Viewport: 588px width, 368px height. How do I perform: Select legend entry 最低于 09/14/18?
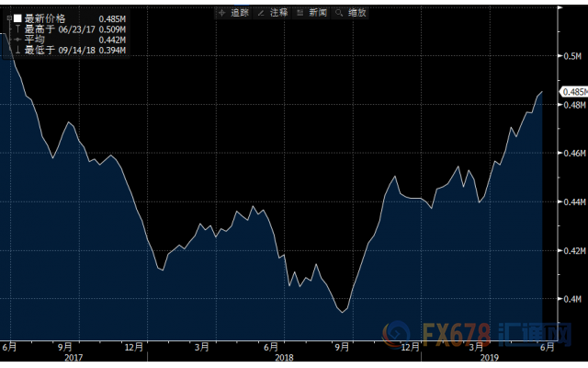point(60,50)
